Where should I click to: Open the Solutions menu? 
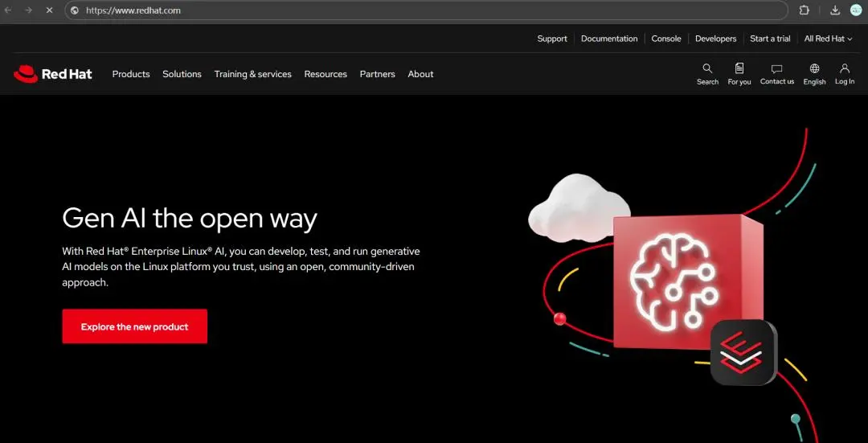(x=182, y=74)
